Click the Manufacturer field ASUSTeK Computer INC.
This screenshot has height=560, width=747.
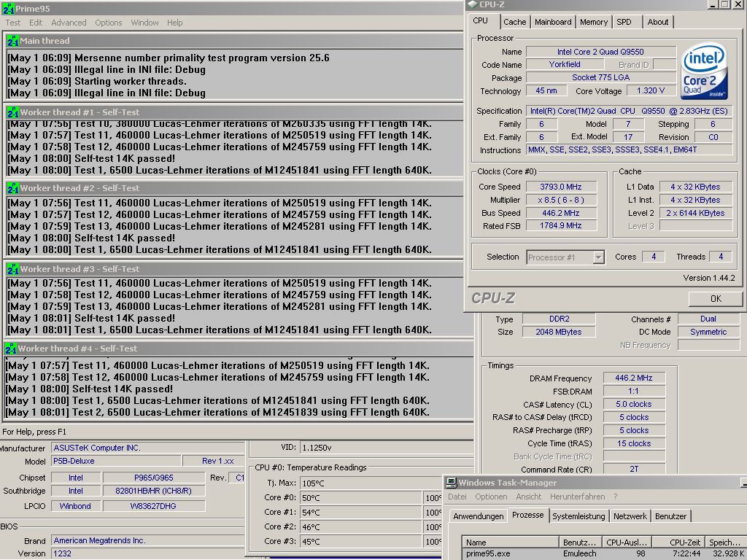tap(147, 448)
